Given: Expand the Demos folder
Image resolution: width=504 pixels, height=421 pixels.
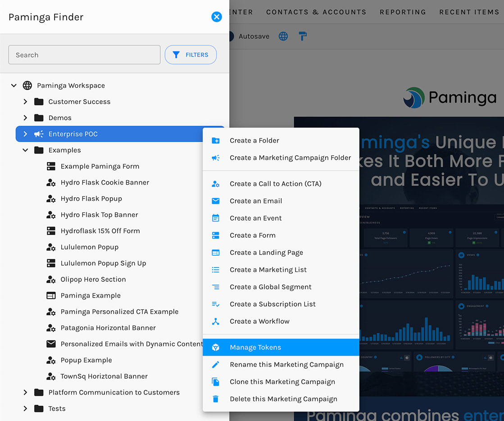Looking at the screenshot, I should 25,118.
